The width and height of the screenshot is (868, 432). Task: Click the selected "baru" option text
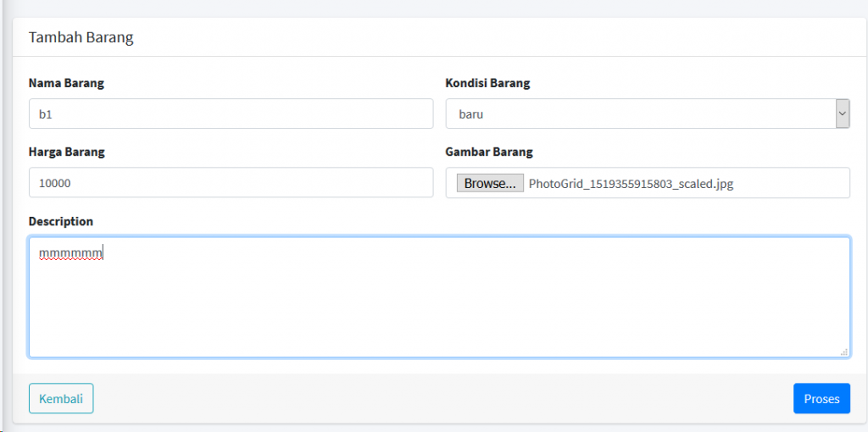pos(471,114)
